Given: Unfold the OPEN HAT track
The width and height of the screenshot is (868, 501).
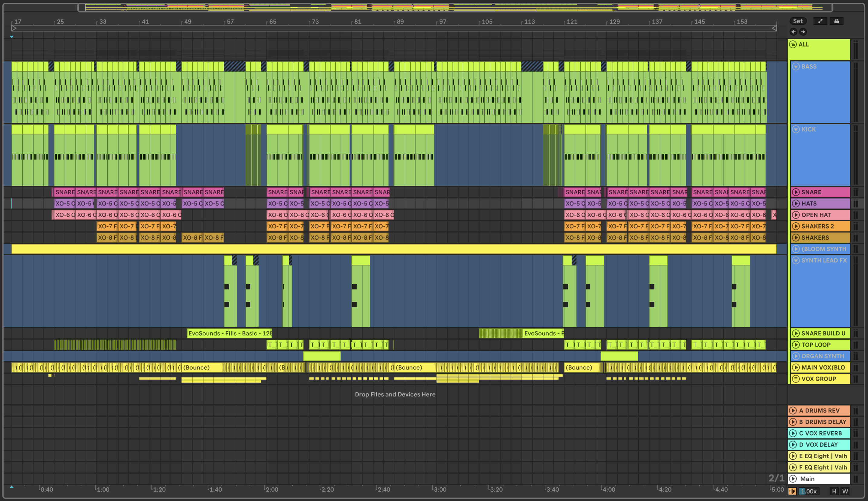Looking at the screenshot, I should tap(796, 215).
